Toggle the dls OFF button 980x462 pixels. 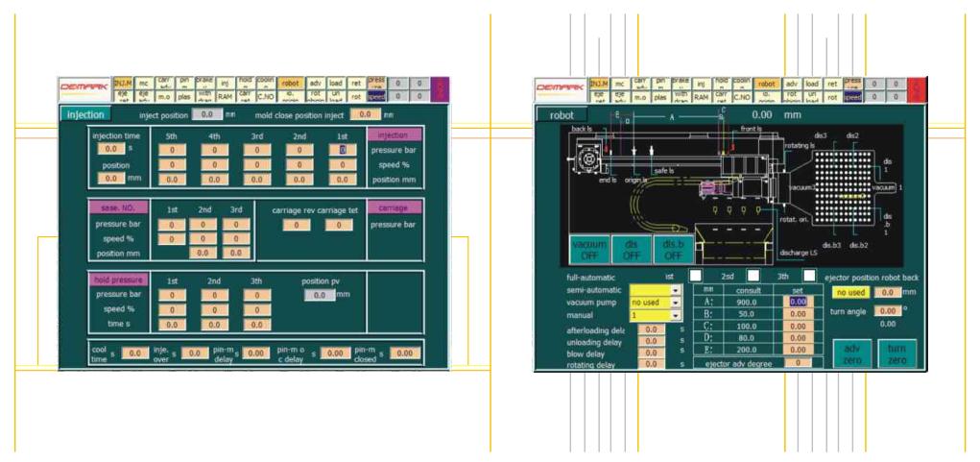tap(632, 249)
